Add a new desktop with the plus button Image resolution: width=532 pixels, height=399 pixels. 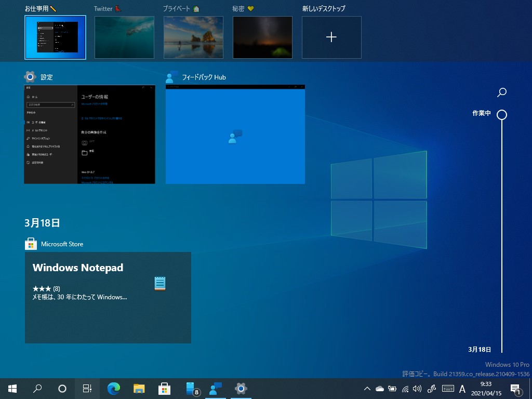331,37
